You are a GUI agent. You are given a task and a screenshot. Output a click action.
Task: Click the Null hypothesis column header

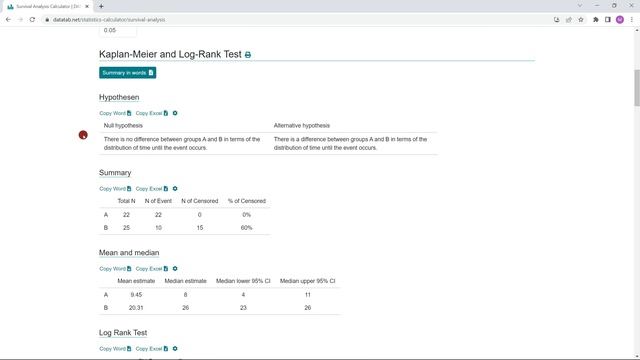pyautogui.click(x=123, y=125)
